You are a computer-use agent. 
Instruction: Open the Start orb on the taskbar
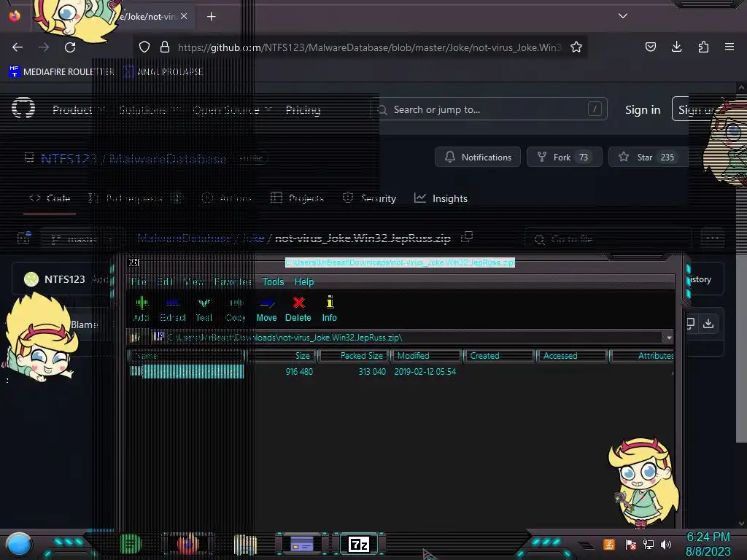pyautogui.click(x=19, y=545)
